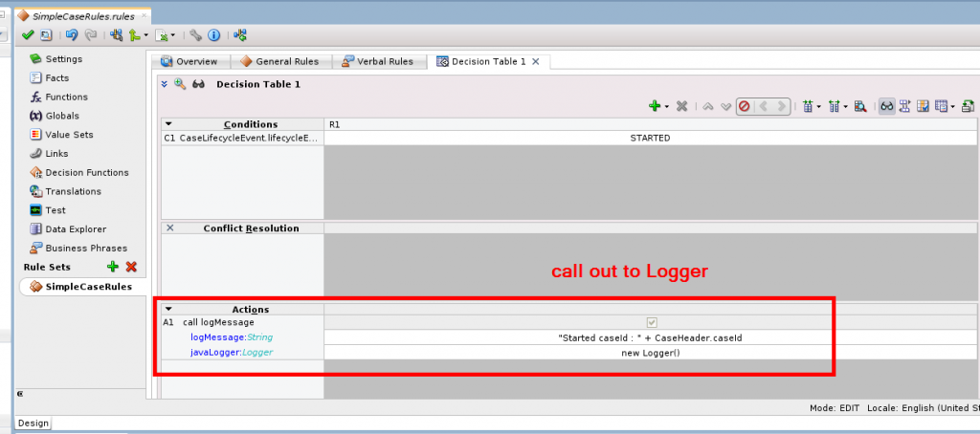The width and height of the screenshot is (980, 434).
Task: Open the Design tab at bottom
Action: 33,423
